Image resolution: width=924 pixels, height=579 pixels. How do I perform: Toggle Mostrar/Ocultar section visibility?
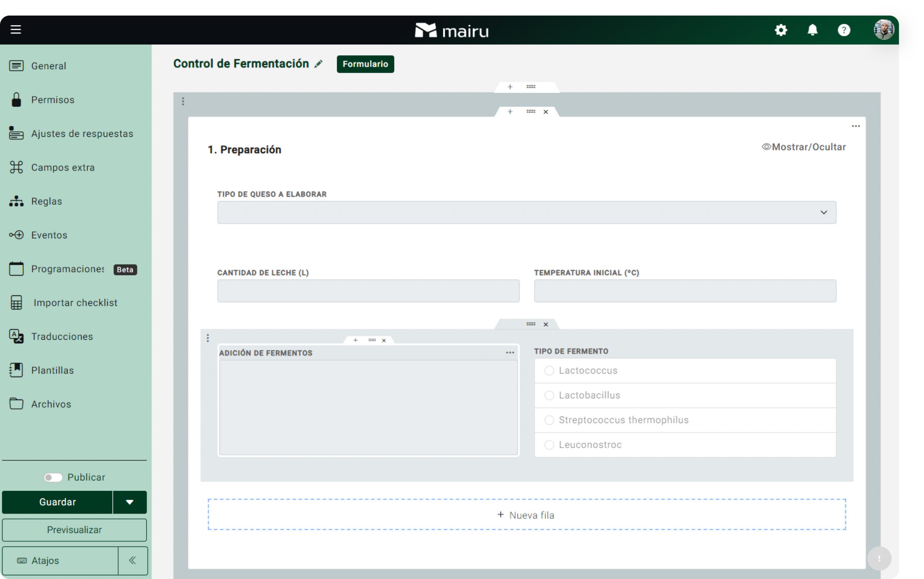[x=803, y=147]
